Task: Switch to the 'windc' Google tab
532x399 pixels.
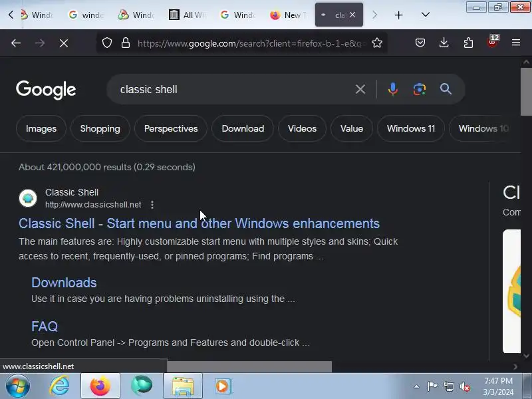Action: (86, 15)
